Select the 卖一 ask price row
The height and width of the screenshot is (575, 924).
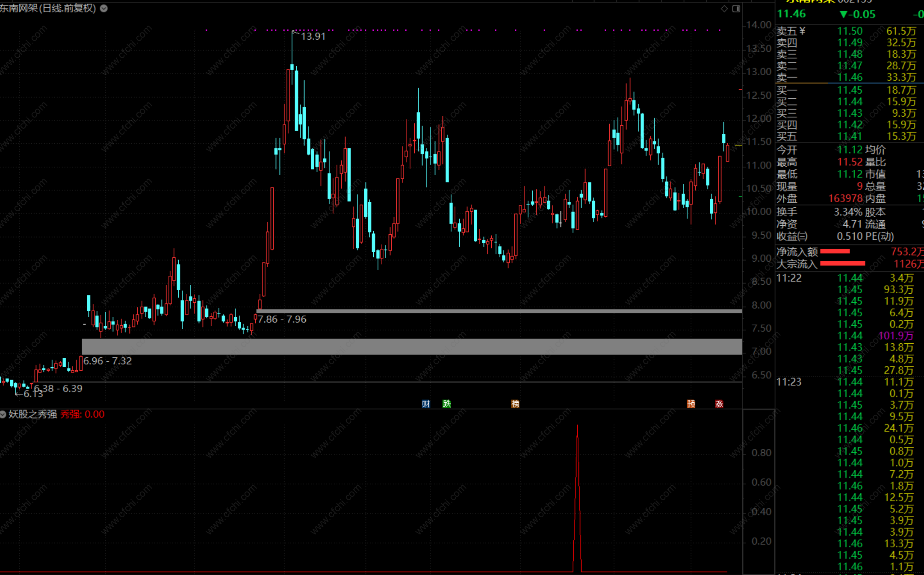pos(849,77)
